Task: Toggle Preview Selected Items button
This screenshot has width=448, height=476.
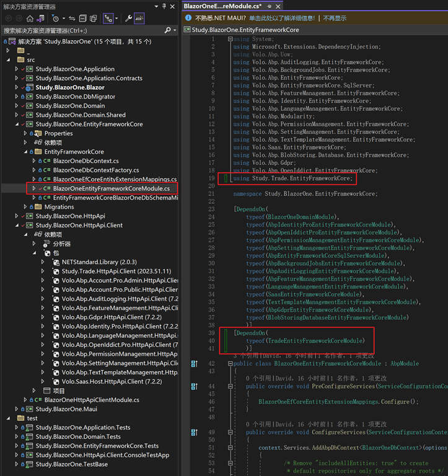Action: pyautogui.click(x=139, y=19)
